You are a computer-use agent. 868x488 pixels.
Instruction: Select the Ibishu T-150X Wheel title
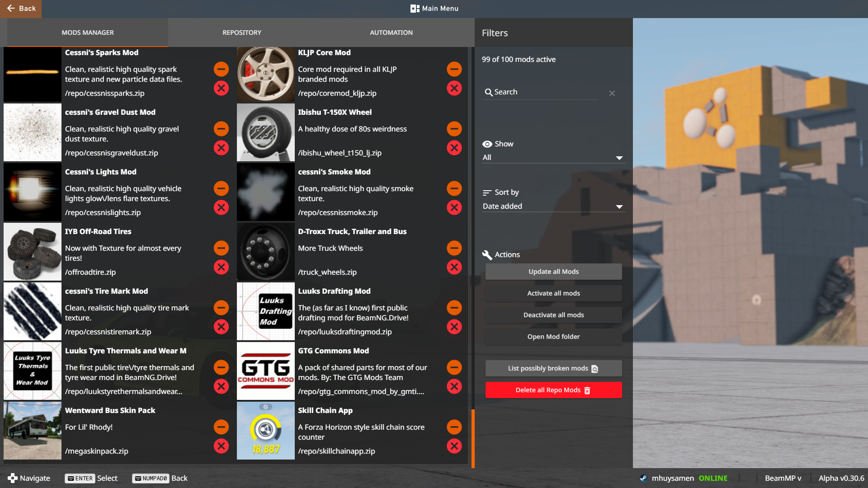pyautogui.click(x=335, y=112)
